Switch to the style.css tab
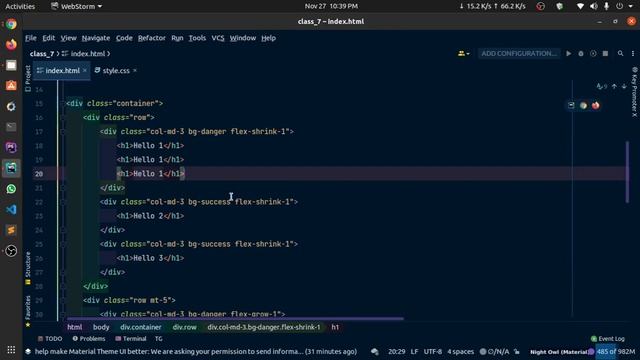This screenshot has width=640, height=360. (x=116, y=71)
